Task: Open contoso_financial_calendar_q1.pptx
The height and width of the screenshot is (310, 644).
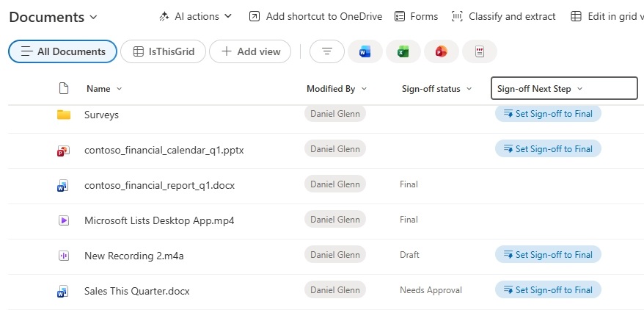Action: click(164, 150)
